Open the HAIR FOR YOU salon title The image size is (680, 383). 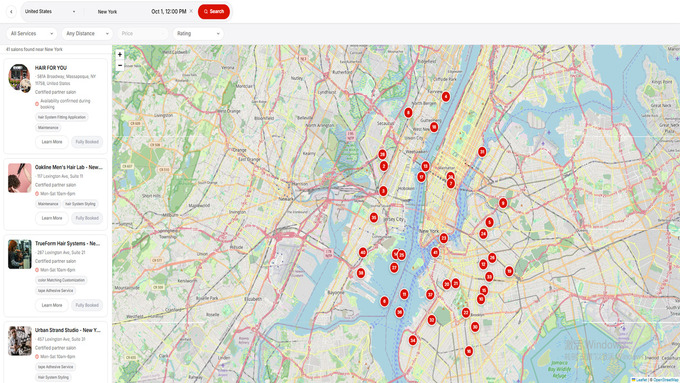pos(51,68)
